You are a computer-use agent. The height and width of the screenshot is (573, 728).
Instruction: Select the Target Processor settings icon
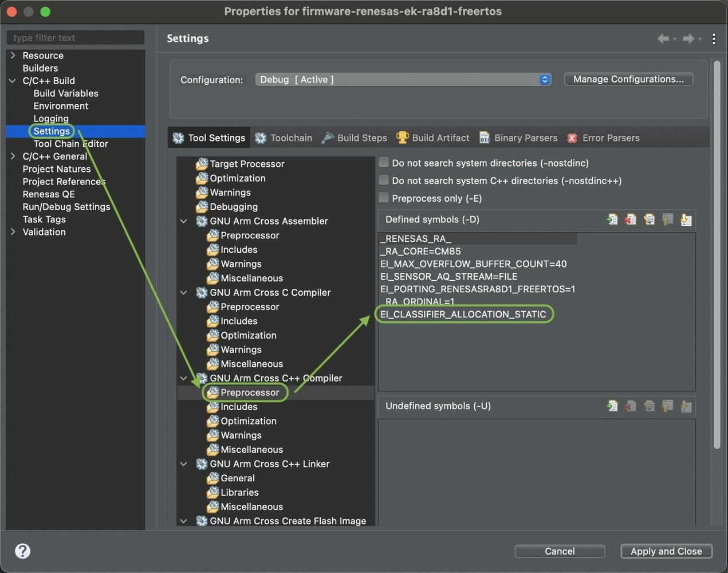pos(202,164)
